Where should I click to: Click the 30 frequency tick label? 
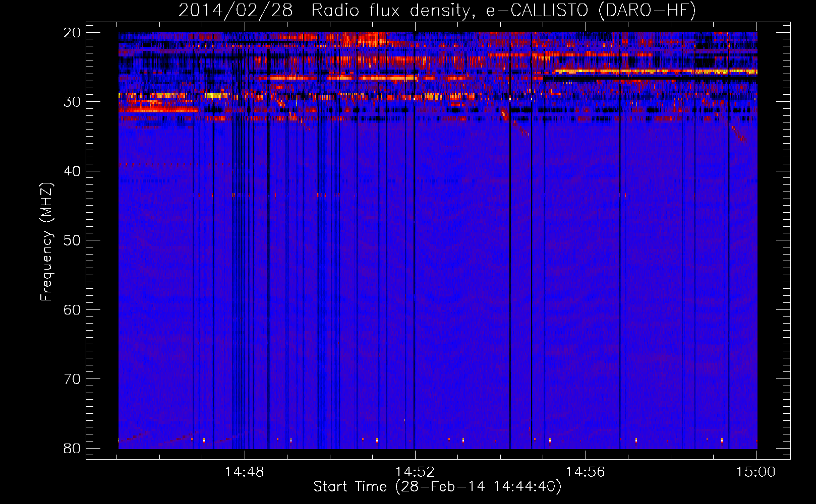72,102
